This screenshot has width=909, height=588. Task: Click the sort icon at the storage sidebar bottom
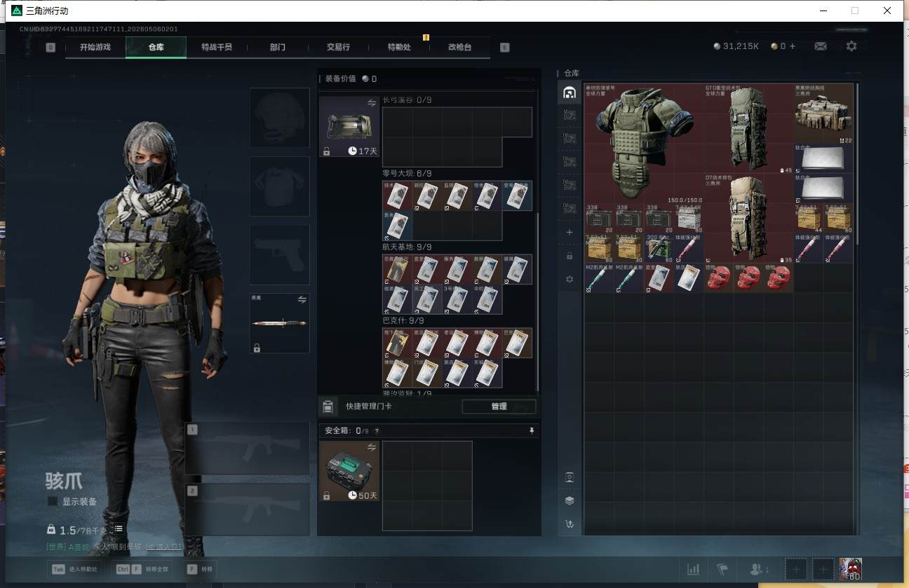(x=570, y=524)
